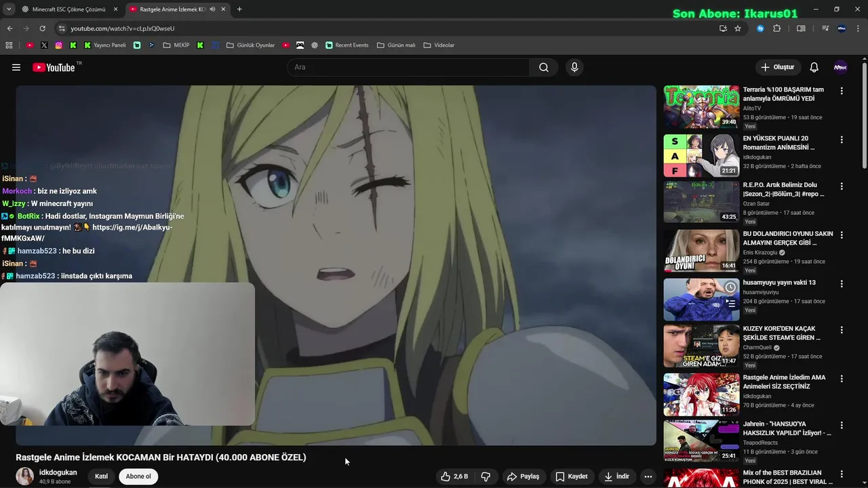Open the Chrome extensions puzzle icon
The width and height of the screenshot is (868, 488).
777,28
